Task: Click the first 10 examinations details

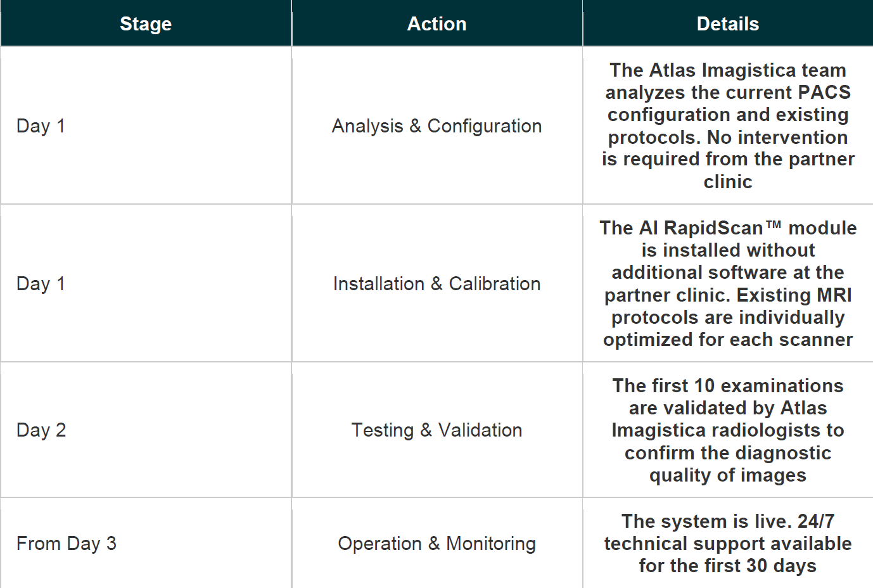Action: [x=728, y=430]
